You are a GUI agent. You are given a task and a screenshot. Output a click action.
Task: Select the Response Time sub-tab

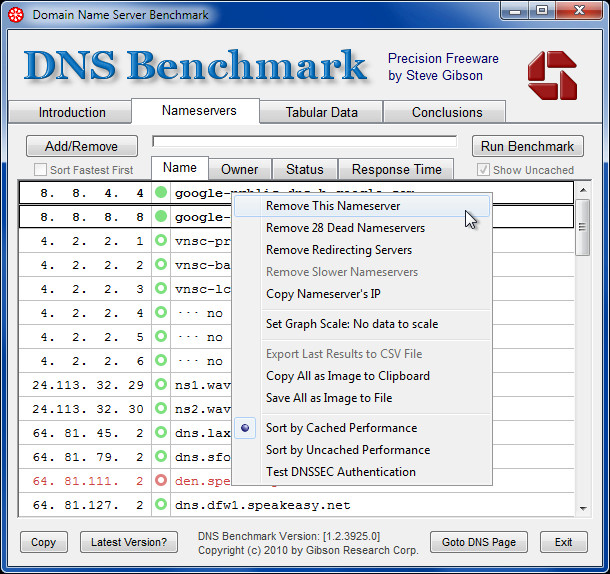pos(396,169)
